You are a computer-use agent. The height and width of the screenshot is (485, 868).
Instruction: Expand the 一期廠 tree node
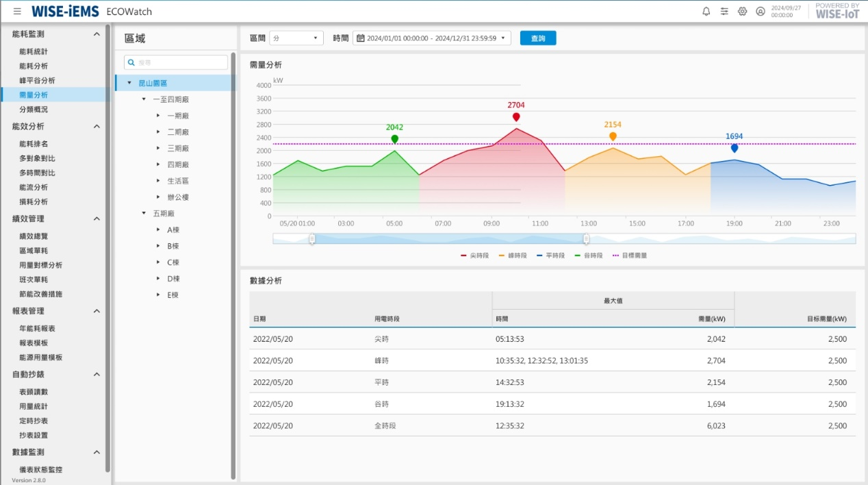point(158,115)
